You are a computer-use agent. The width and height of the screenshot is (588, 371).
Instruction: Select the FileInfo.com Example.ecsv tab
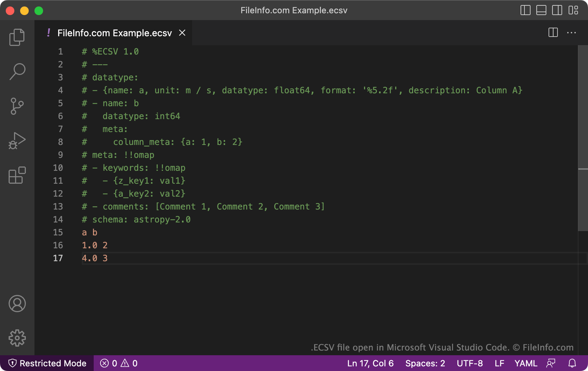coord(114,33)
